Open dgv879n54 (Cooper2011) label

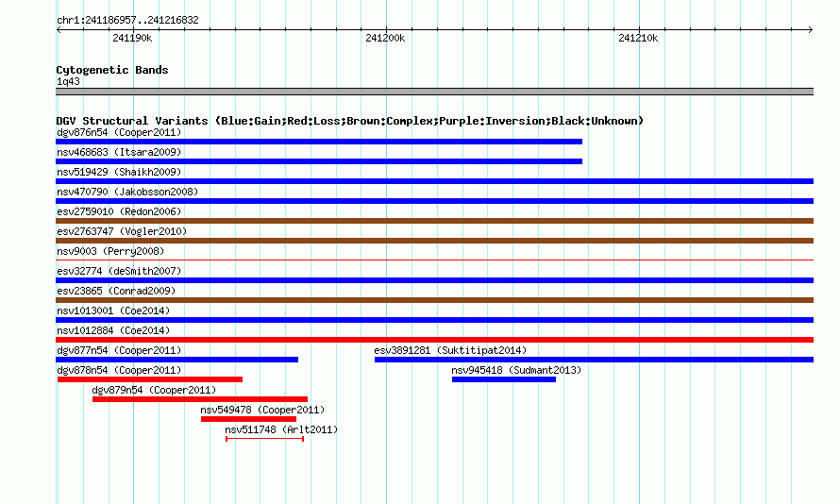[x=154, y=390]
